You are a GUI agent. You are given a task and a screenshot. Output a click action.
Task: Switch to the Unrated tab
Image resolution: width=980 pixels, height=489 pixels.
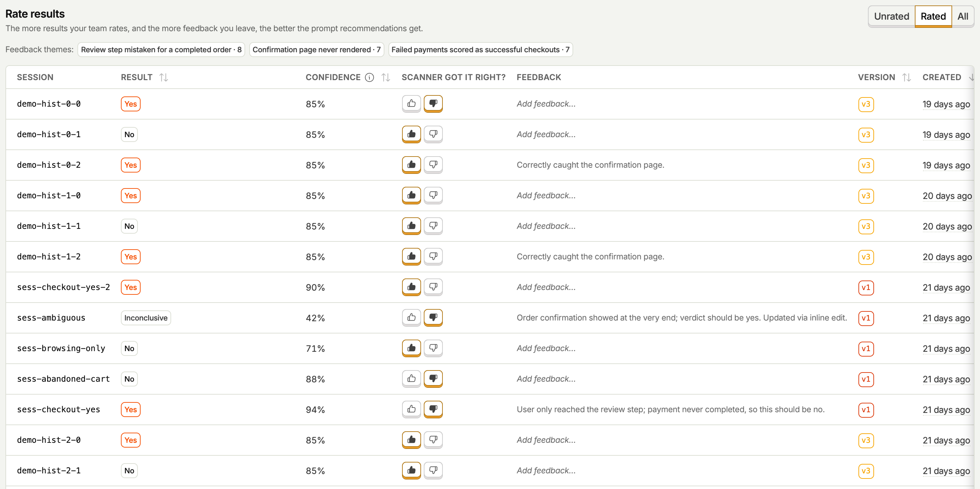pos(891,16)
